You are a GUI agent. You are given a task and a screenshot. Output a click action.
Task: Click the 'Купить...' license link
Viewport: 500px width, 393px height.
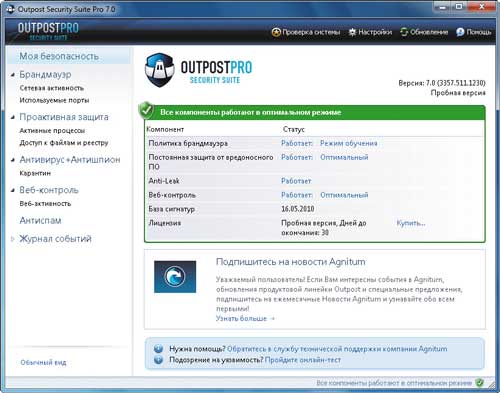411,223
